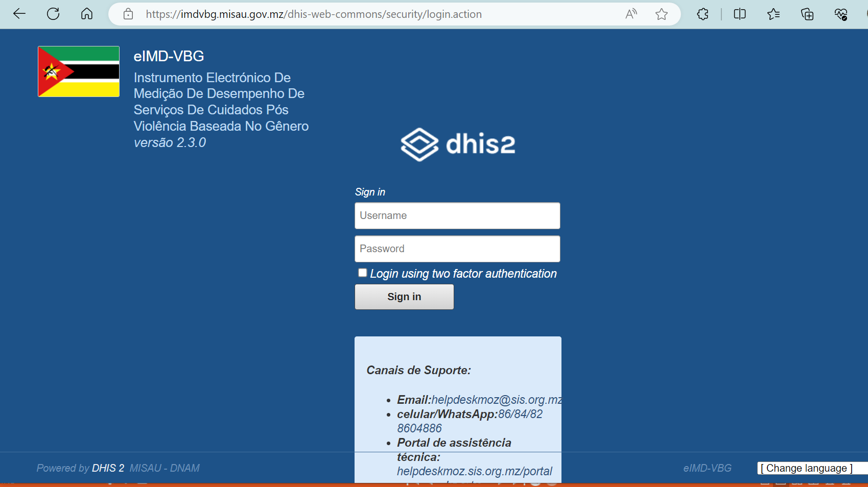Open the site information lock icon
Image resolution: width=868 pixels, height=487 pixels.
click(x=128, y=14)
